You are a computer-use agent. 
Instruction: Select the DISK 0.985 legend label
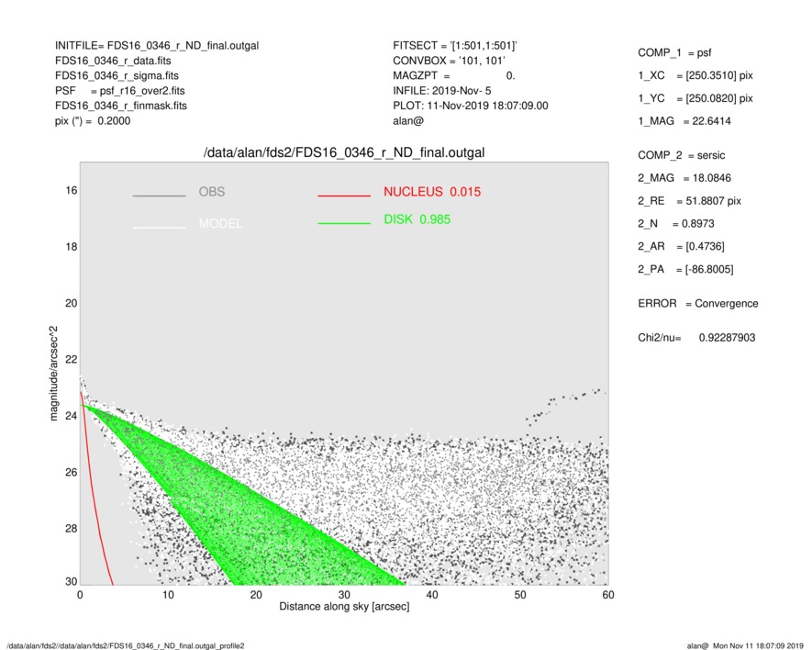[417, 219]
